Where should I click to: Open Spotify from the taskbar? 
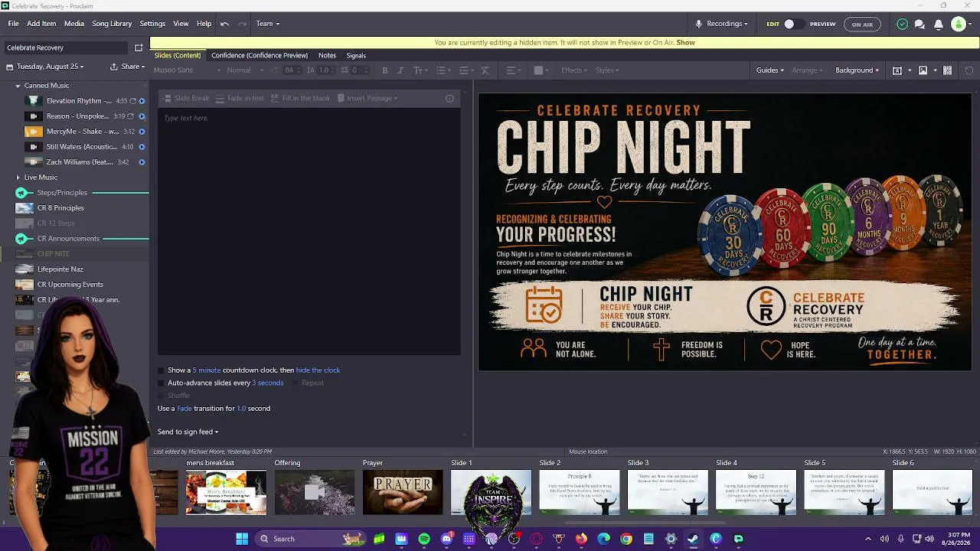pos(424,539)
